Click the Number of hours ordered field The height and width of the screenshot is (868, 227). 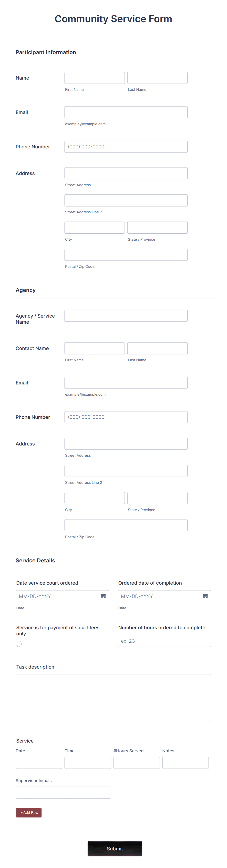click(x=164, y=641)
